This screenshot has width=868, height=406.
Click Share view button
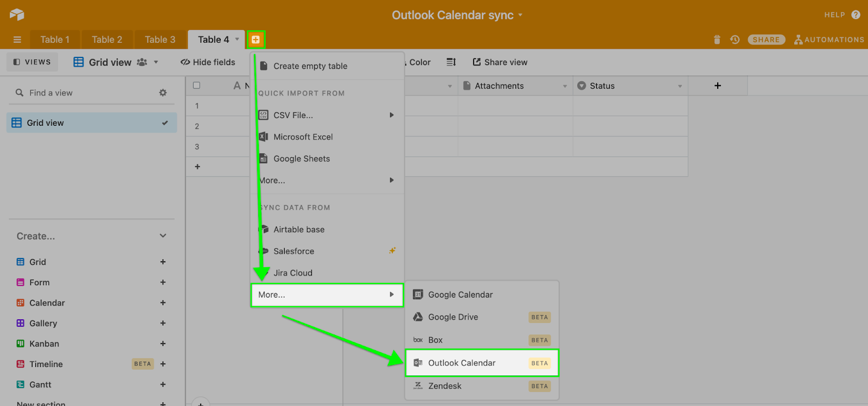500,62
